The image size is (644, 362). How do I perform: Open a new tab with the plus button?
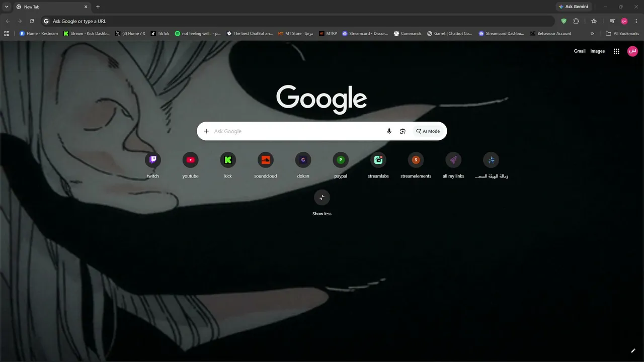tap(98, 7)
